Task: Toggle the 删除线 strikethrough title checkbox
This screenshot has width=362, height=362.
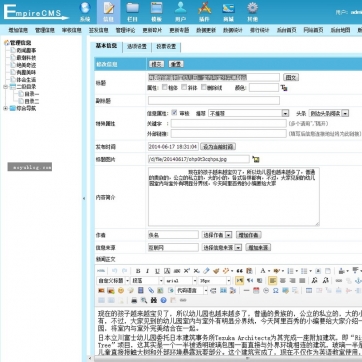Action: coord(204,87)
